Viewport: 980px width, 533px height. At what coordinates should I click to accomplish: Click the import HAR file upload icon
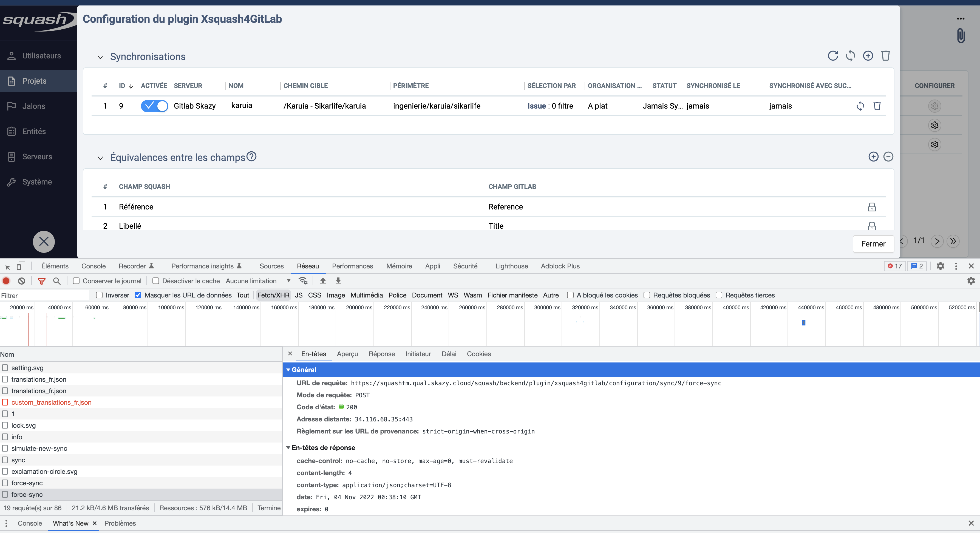coord(323,281)
